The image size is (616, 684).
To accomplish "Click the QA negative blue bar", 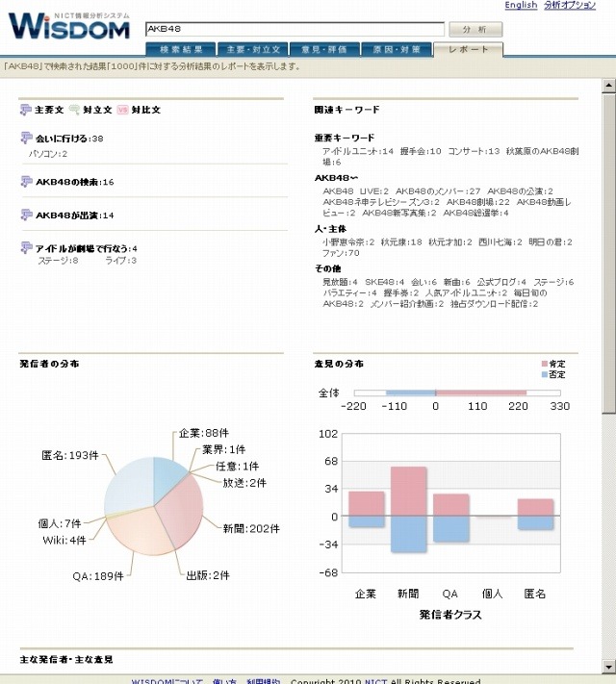I will click(451, 529).
